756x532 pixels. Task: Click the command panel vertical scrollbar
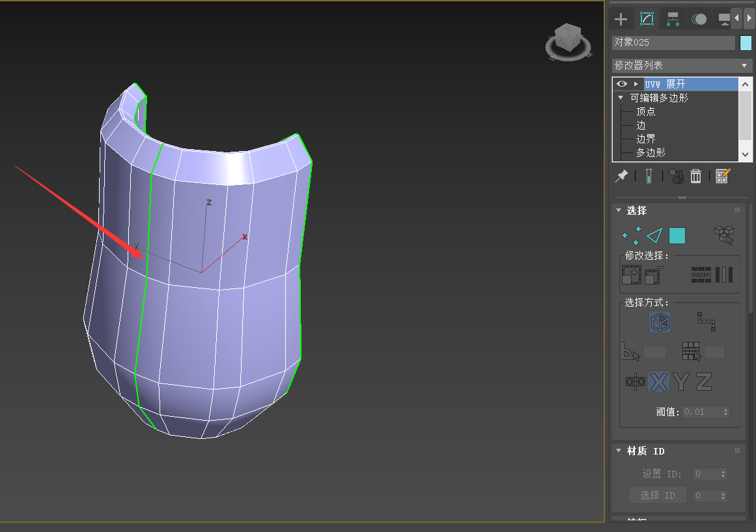[751, 257]
